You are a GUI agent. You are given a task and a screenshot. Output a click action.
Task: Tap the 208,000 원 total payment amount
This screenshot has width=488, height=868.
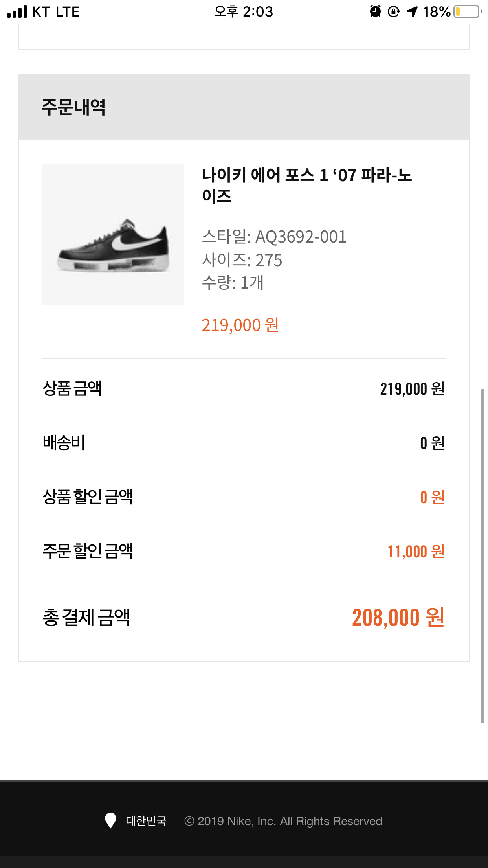[x=398, y=617]
